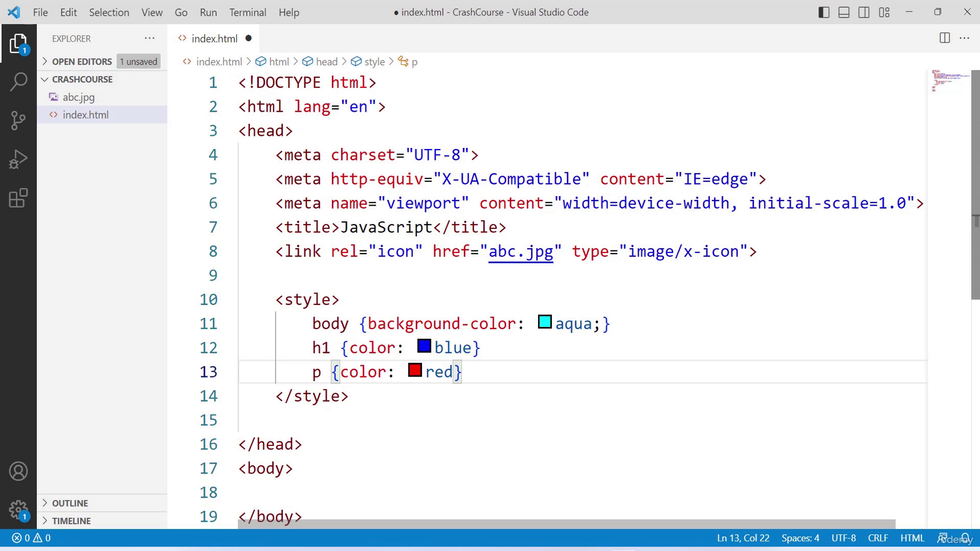Open the Selection menu
Image resolution: width=980 pixels, height=551 pixels.
[109, 12]
